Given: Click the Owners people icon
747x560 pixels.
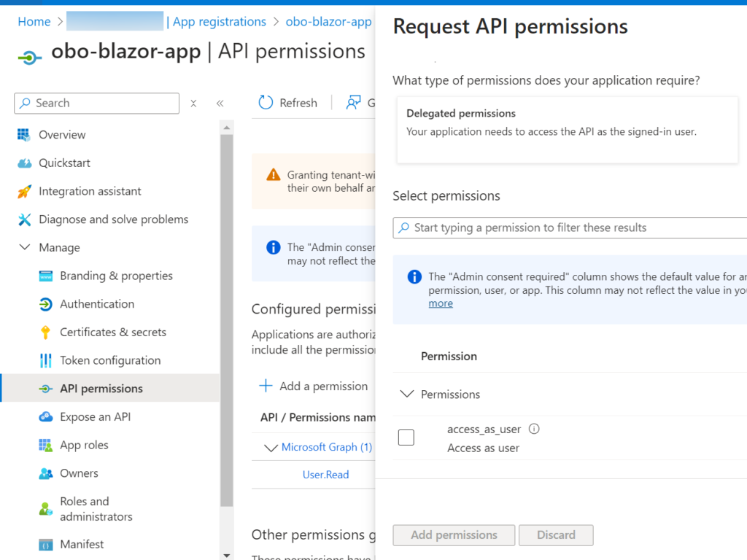Looking at the screenshot, I should (46, 473).
